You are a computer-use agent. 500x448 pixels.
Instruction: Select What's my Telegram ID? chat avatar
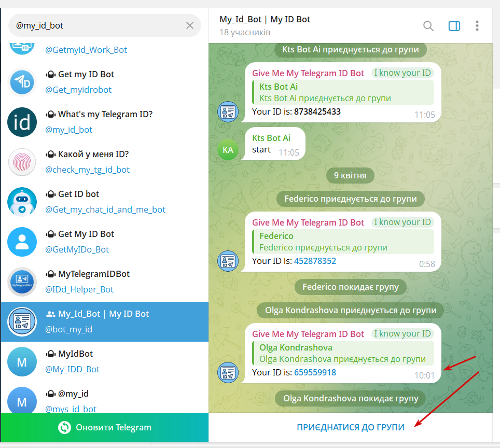22,122
